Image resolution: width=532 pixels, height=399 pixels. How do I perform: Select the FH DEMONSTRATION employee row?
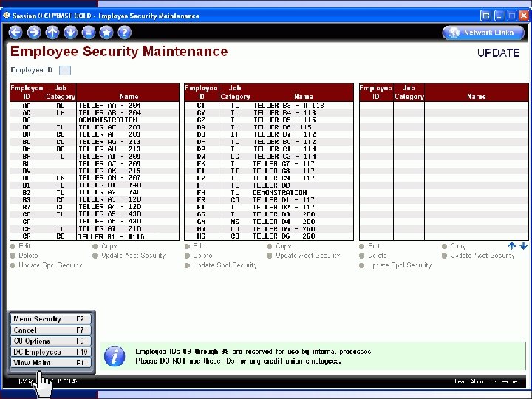click(269, 193)
